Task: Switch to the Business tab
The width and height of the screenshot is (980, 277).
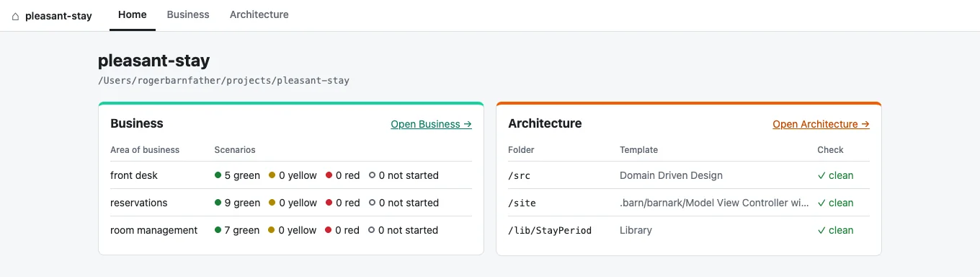Action: [x=188, y=14]
